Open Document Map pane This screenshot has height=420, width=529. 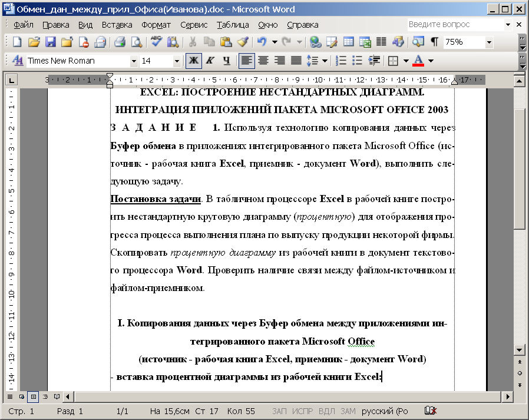[418, 42]
